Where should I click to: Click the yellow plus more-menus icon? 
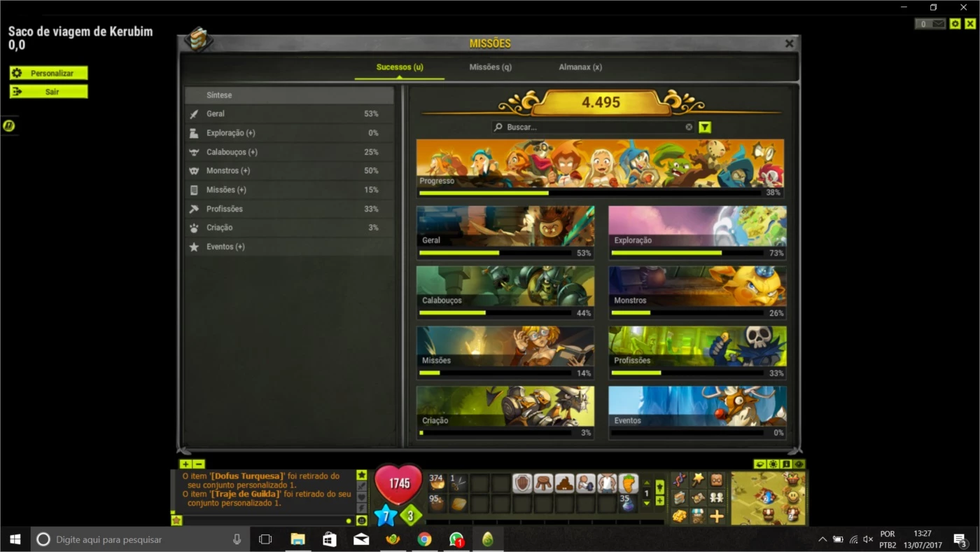[x=716, y=516]
